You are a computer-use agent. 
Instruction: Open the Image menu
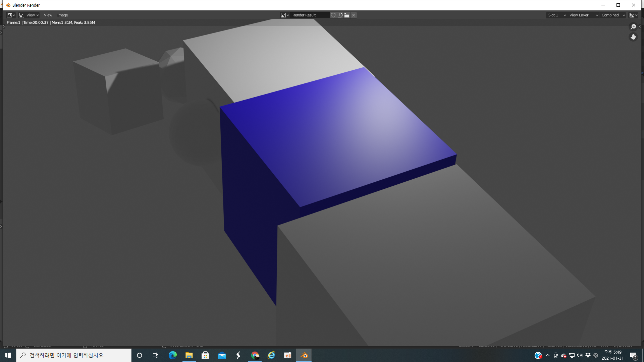tap(62, 15)
